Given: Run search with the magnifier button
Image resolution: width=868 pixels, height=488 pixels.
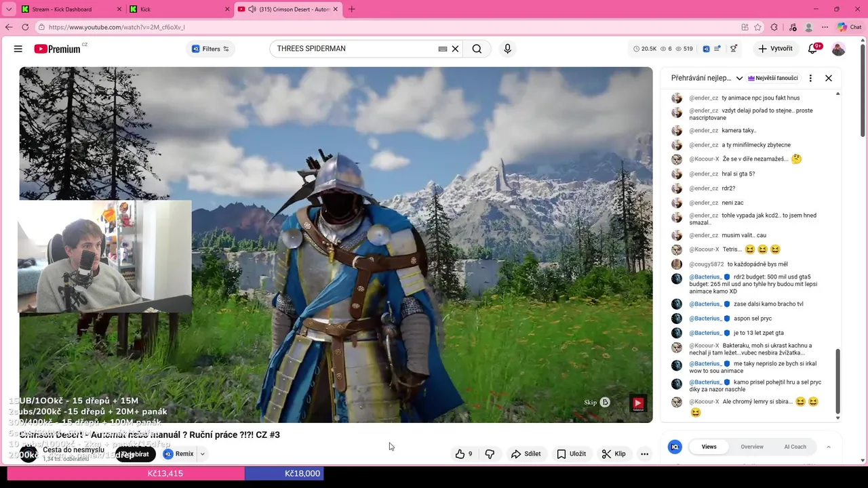Looking at the screenshot, I should click(x=477, y=49).
